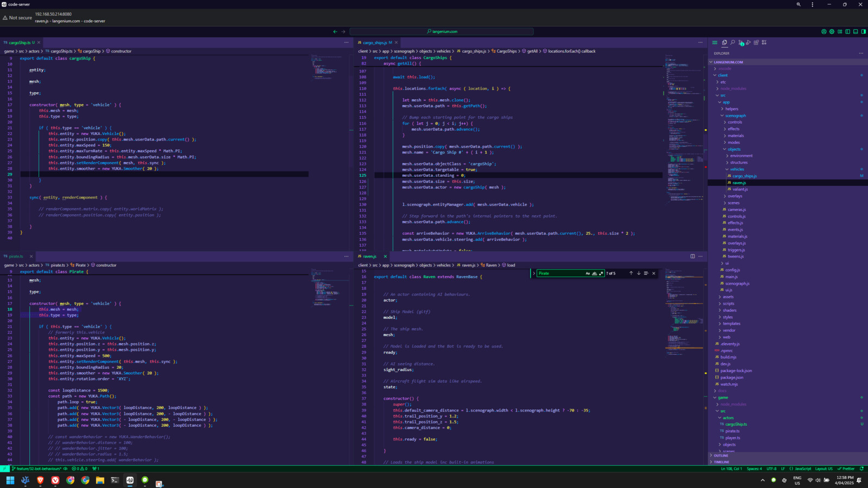Open File Explorer from the taskbar
The width and height of the screenshot is (868, 488).
click(100, 480)
